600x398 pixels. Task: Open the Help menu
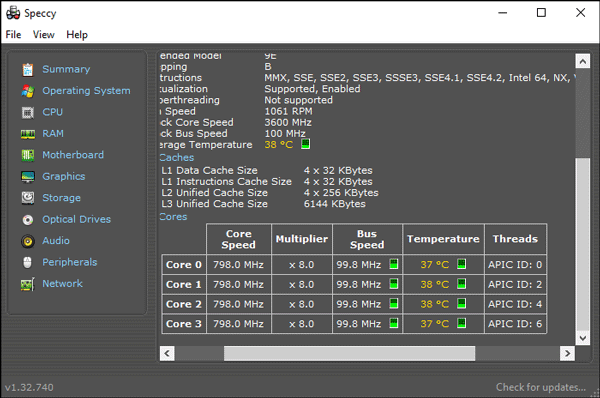point(77,35)
